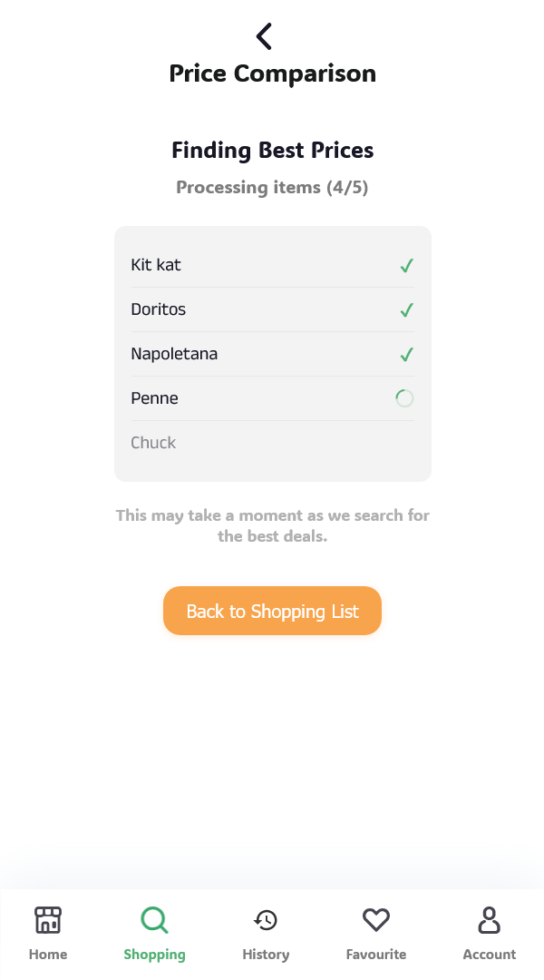Go to the Account tab label
The height and width of the screenshot is (980, 544).
click(x=490, y=955)
